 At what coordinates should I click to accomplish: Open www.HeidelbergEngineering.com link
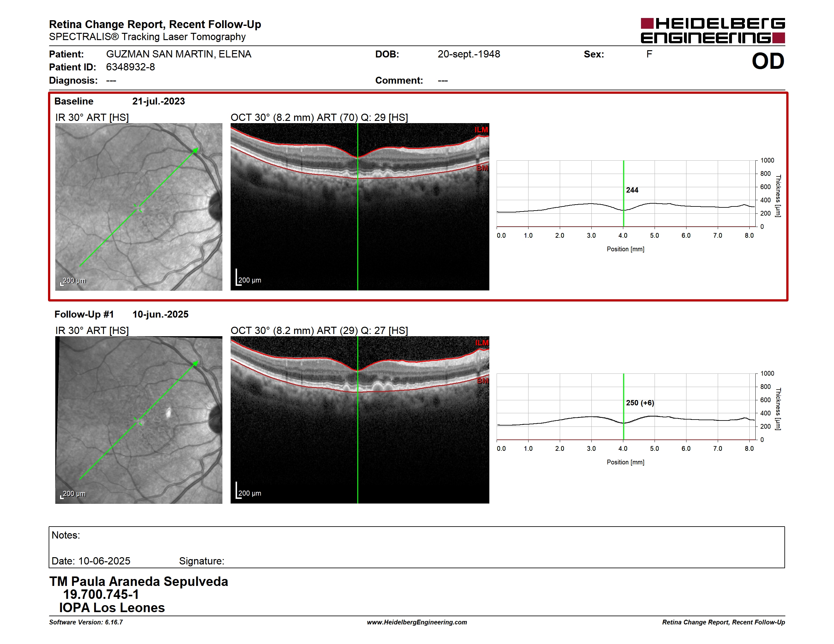(417, 622)
